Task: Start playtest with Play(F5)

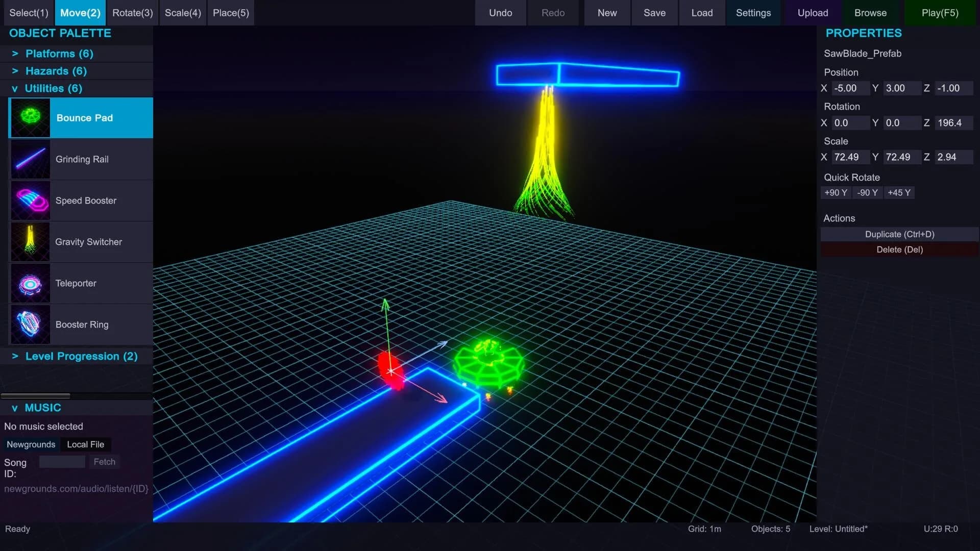Action: (x=940, y=13)
